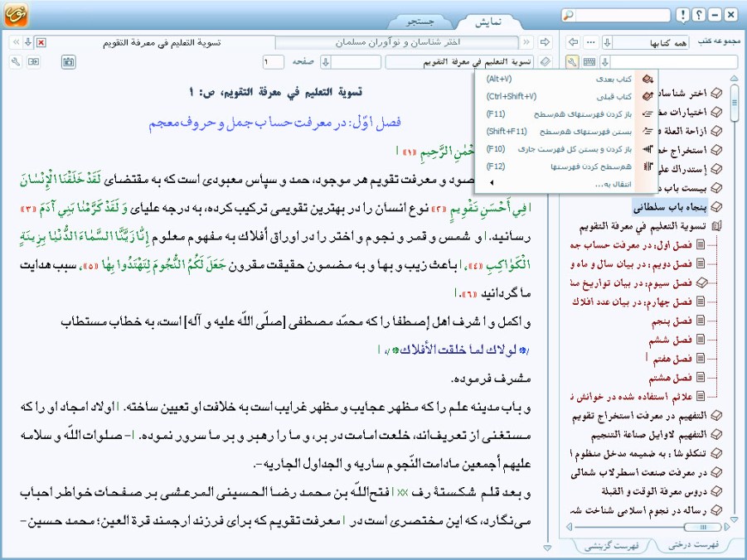Click the left arrow of the tree's horizontal scrollbar

[x=569, y=527]
